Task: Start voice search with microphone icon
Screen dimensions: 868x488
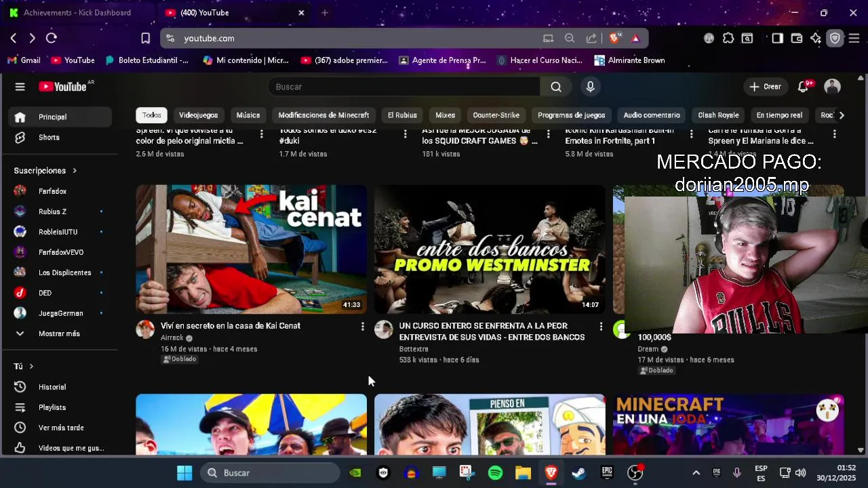Action: 590,87
